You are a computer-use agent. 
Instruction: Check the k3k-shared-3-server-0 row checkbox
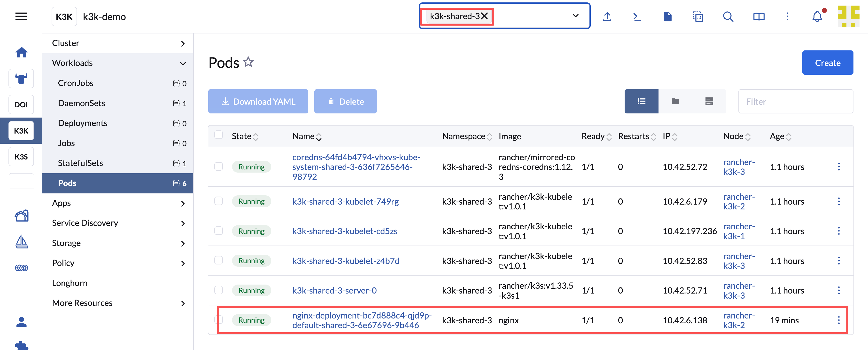(x=219, y=290)
